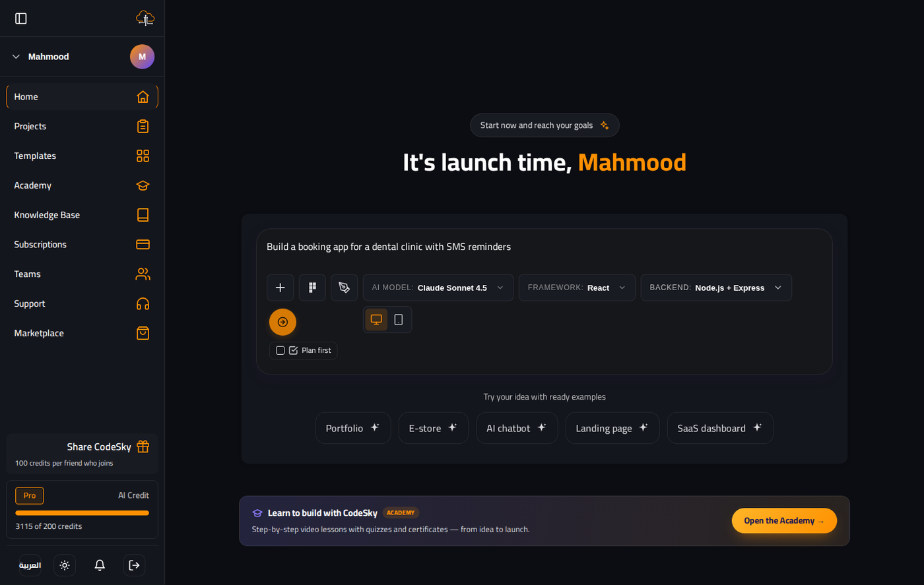Open the M profile avatar

coord(142,57)
